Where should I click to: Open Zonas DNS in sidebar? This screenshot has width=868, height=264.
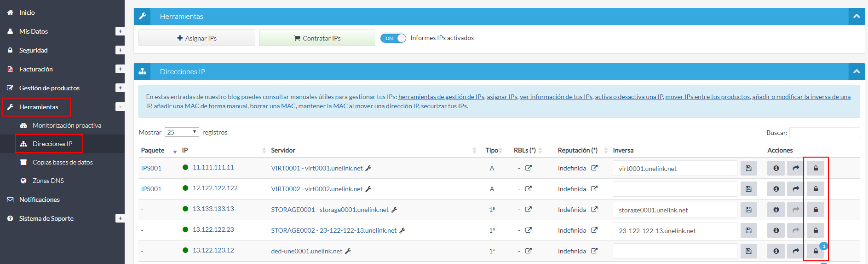48,181
